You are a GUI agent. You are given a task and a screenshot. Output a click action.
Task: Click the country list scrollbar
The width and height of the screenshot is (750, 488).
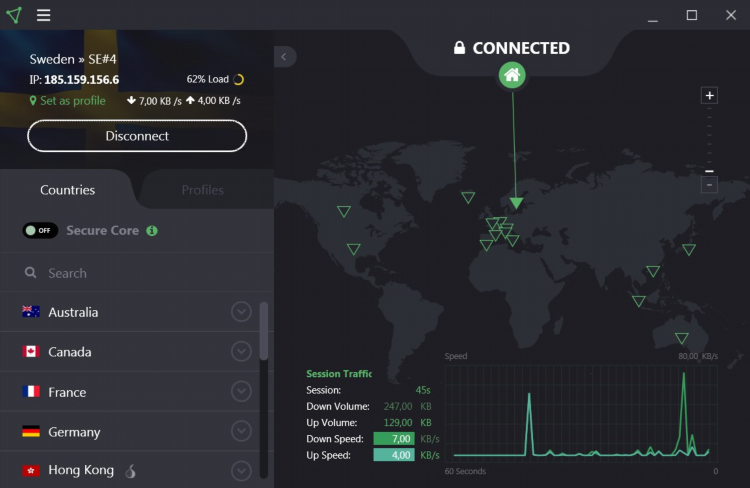point(264,331)
